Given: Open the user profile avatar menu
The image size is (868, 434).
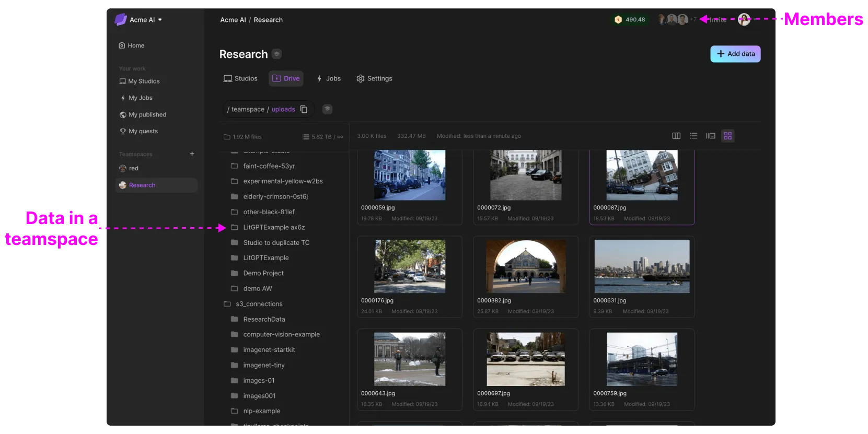Looking at the screenshot, I should tap(744, 20).
